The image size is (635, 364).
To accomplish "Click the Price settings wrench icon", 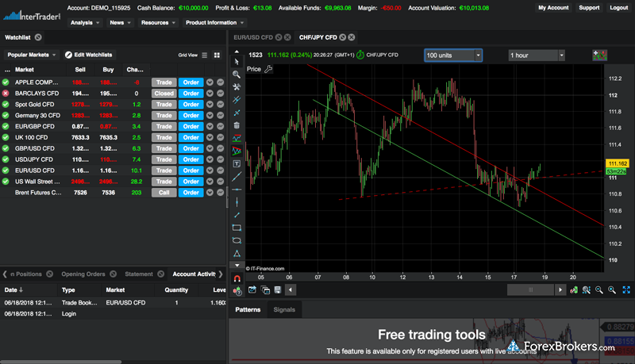I will tap(268, 69).
